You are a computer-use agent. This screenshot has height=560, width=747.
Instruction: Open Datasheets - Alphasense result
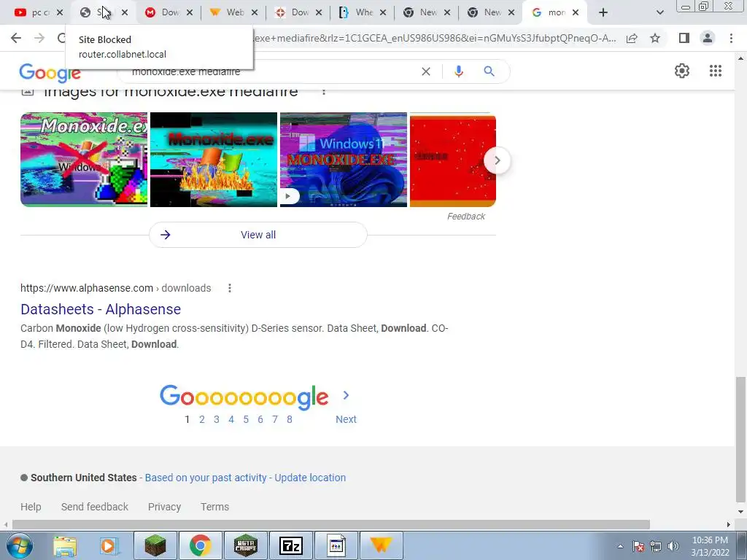(101, 309)
